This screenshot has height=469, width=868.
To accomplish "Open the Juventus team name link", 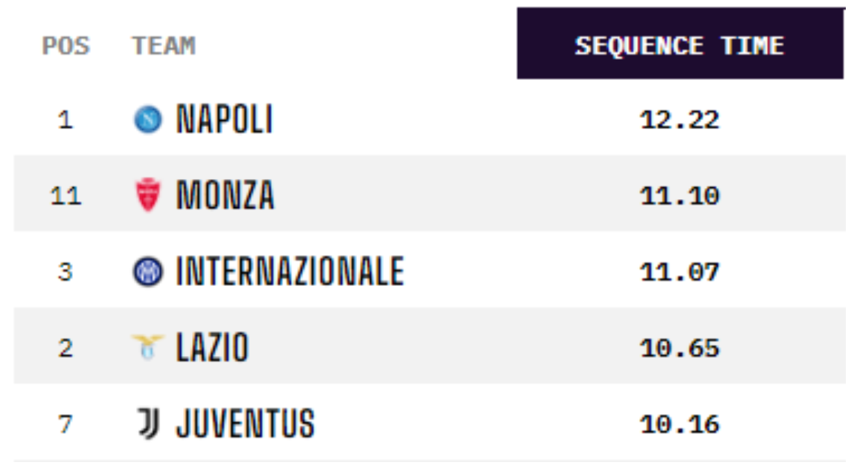I will (245, 423).
